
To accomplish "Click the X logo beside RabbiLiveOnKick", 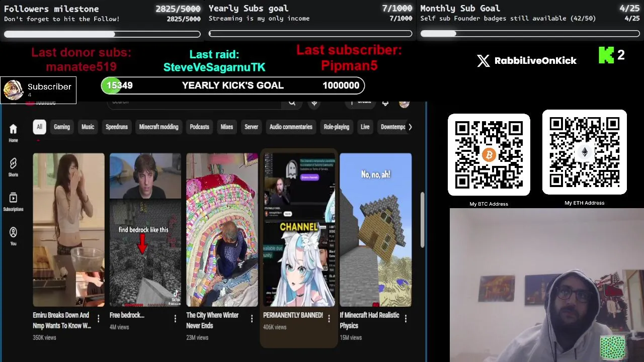I will click(483, 61).
